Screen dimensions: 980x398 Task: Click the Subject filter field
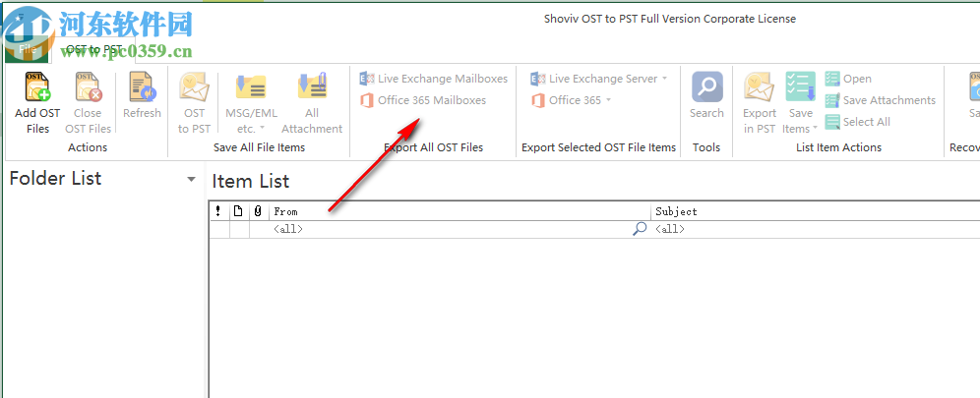(817, 229)
